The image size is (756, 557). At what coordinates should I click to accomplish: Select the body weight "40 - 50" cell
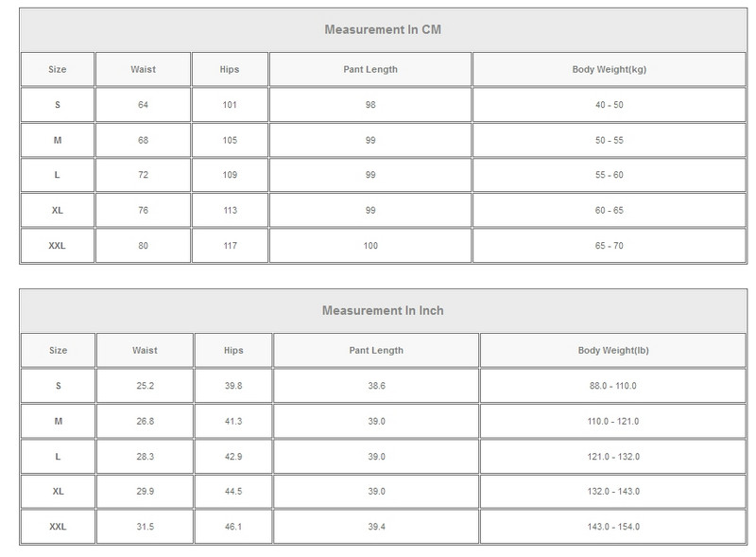pos(609,105)
